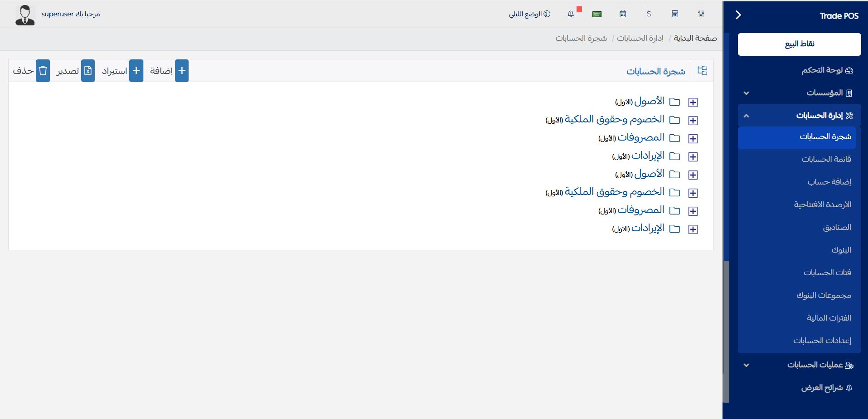Click the sliders settings icon
This screenshot has height=419, width=868.
click(x=701, y=14)
